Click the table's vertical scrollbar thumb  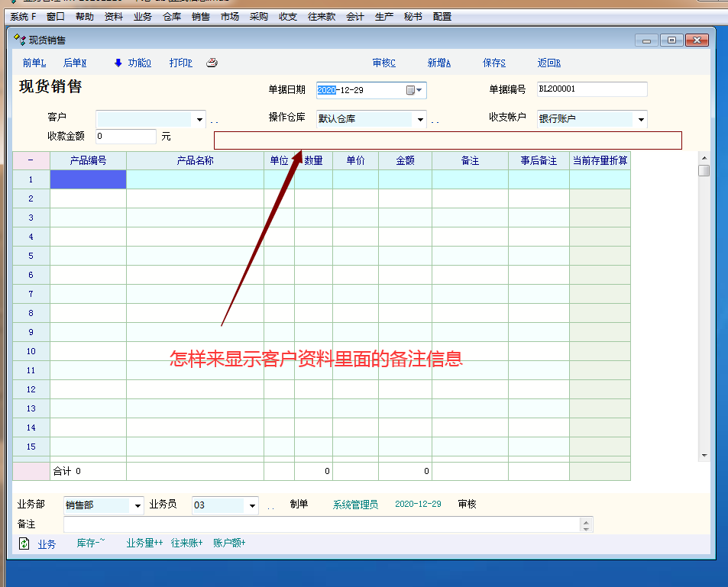coord(704,170)
